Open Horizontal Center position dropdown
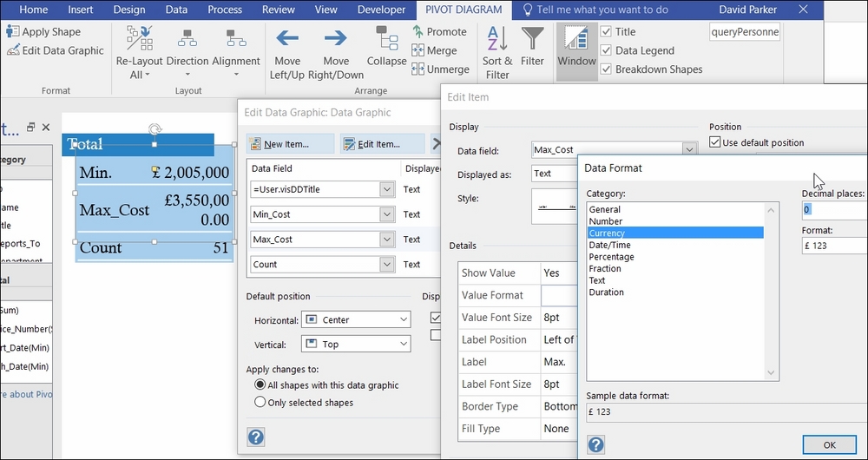Screen dimensions: 868x460 [356, 319]
